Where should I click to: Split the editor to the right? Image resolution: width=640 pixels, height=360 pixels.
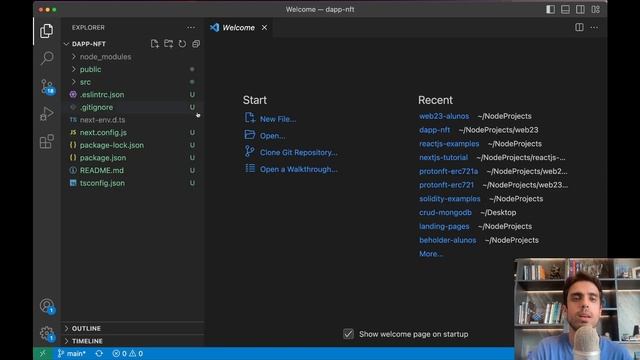click(x=579, y=27)
